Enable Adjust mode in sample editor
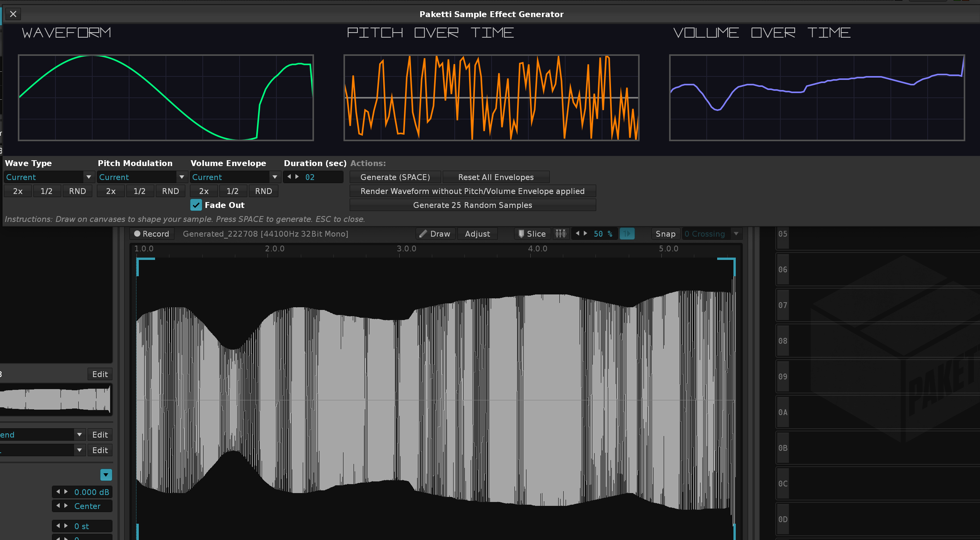The width and height of the screenshot is (980, 540). 477,234
